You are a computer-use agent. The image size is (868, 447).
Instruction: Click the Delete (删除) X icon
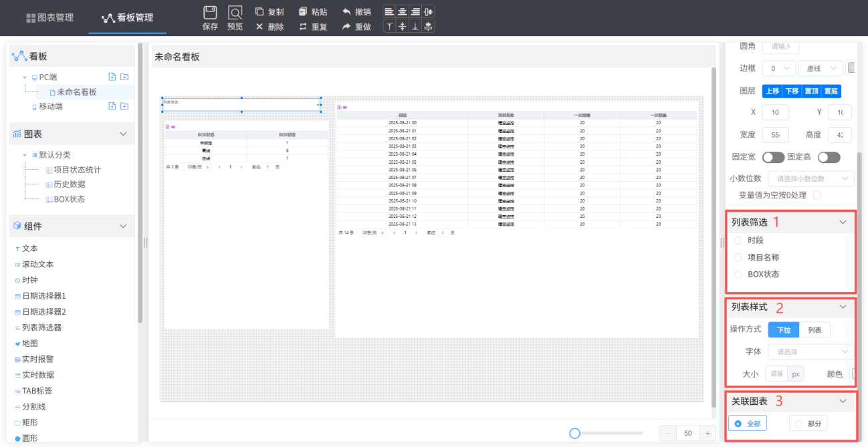pos(259,27)
